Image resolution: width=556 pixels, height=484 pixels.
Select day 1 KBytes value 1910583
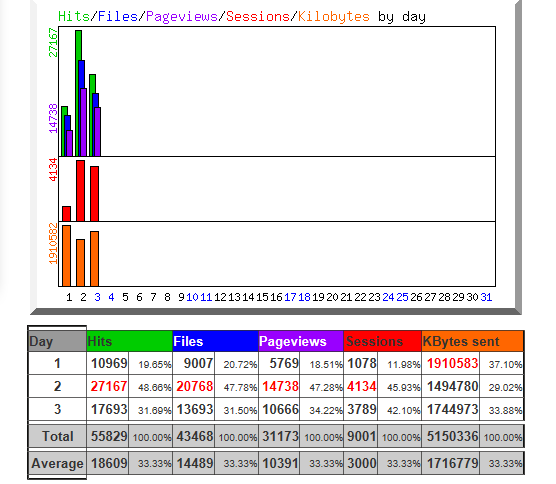[452, 363]
